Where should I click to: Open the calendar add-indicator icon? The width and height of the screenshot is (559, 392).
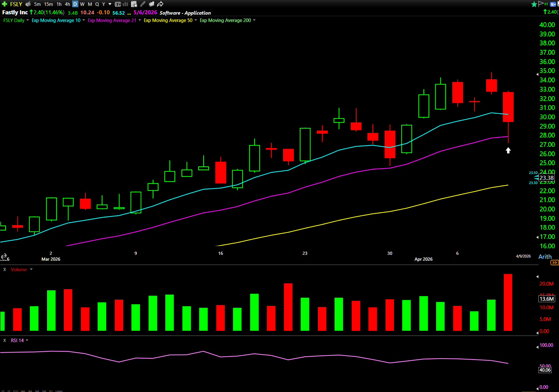(134, 4)
